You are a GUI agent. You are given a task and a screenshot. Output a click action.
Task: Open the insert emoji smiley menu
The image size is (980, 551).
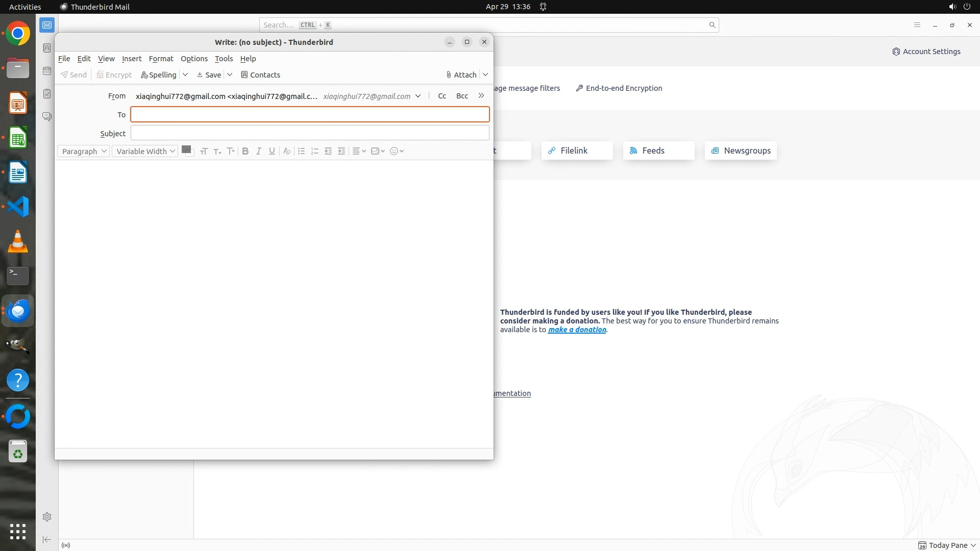click(x=397, y=151)
